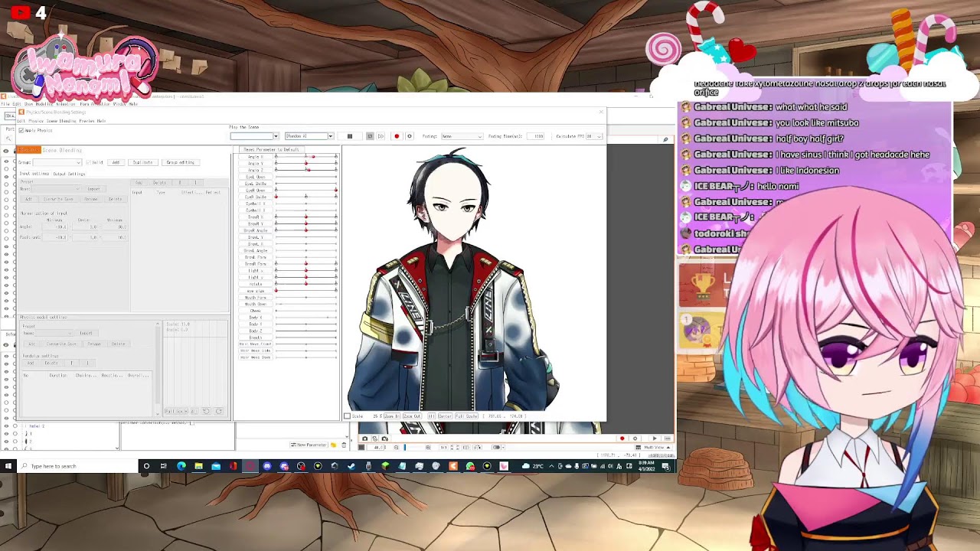Switch to the Scene Blending tab
The image size is (980, 551).
62,150
